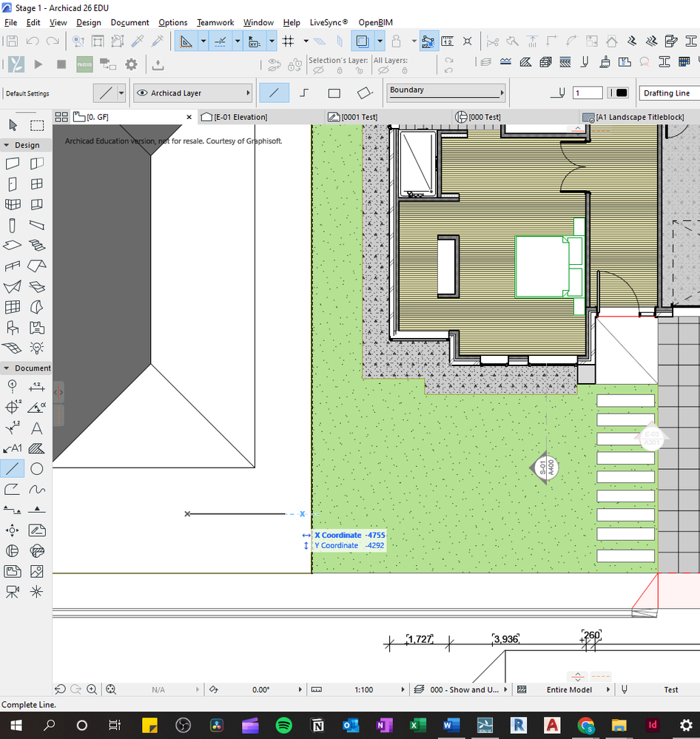Toggle the grid snap button

pos(289,41)
